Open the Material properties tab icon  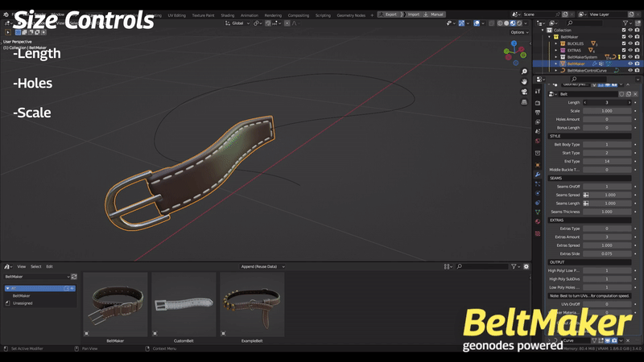[x=538, y=222]
